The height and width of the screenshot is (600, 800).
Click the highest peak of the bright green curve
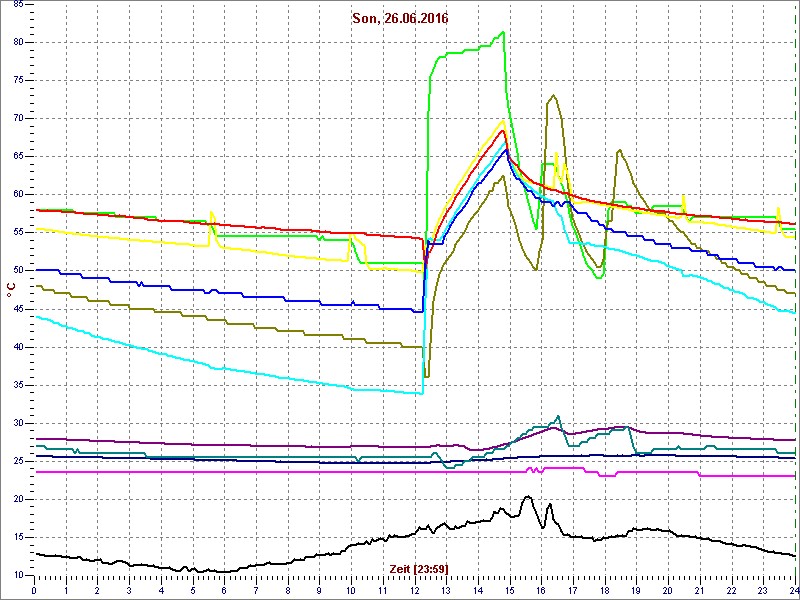tap(504, 32)
